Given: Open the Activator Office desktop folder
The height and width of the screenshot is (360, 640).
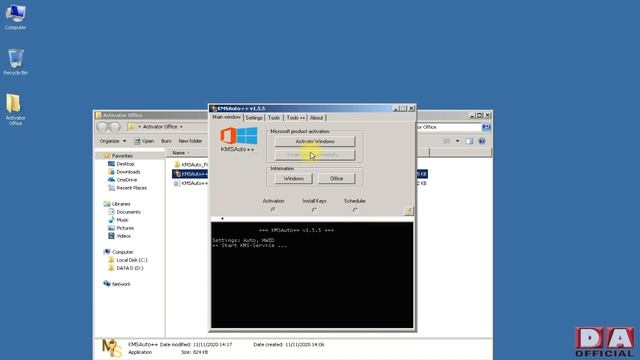Looking at the screenshot, I should point(15,110).
